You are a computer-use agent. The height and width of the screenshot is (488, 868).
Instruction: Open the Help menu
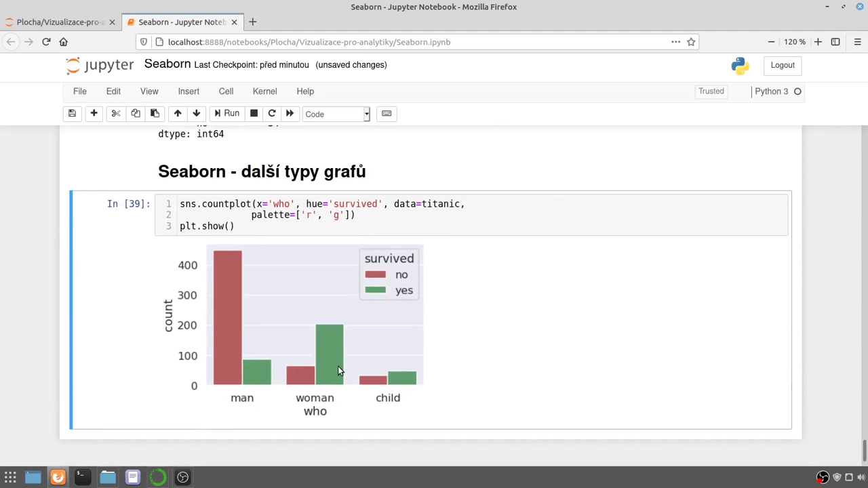tap(305, 91)
